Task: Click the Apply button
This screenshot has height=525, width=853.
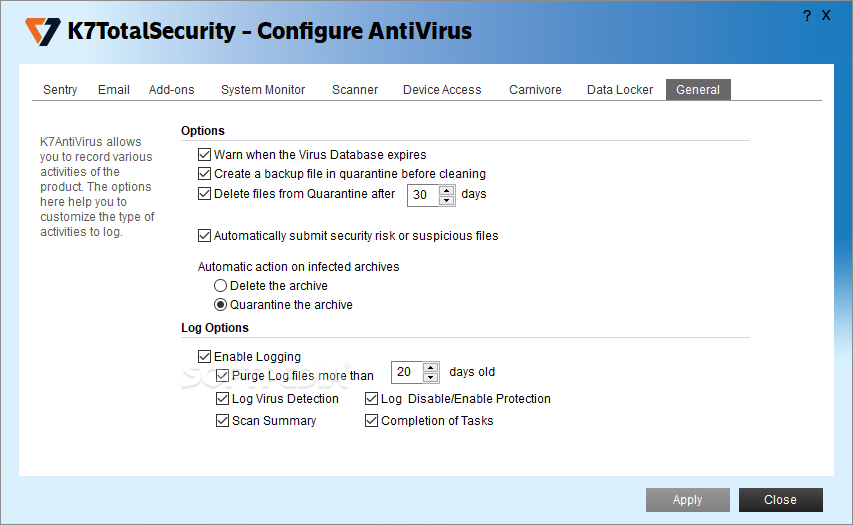Action: [x=688, y=499]
